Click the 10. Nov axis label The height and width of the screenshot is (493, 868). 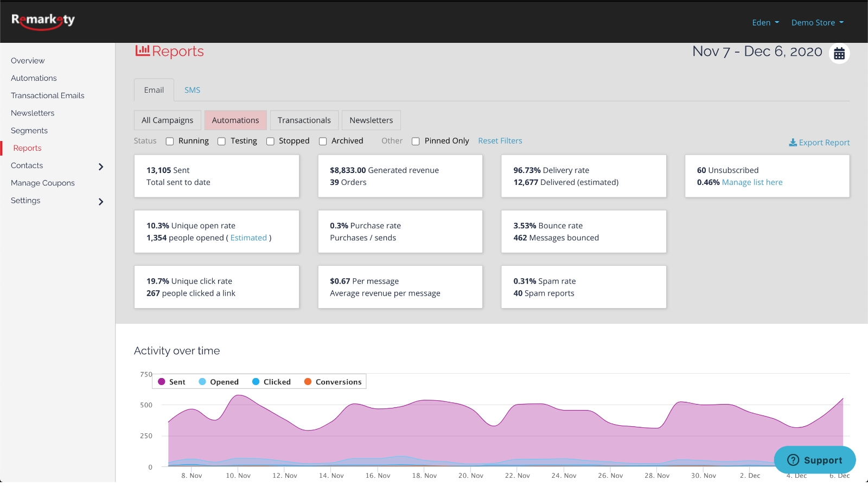238,476
